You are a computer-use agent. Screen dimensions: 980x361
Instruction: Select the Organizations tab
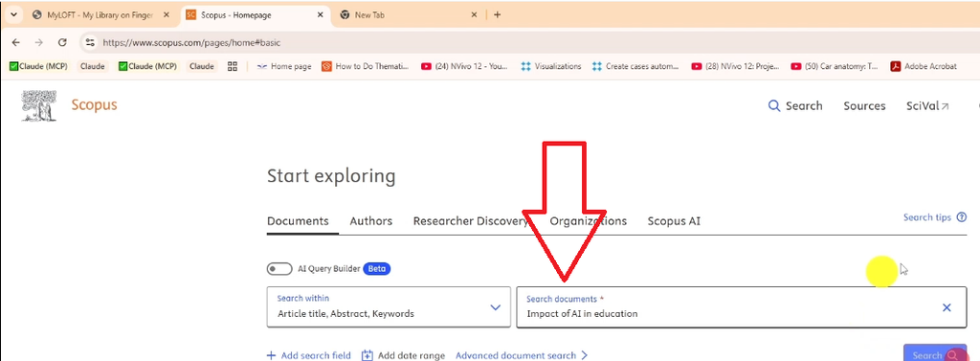point(589,221)
